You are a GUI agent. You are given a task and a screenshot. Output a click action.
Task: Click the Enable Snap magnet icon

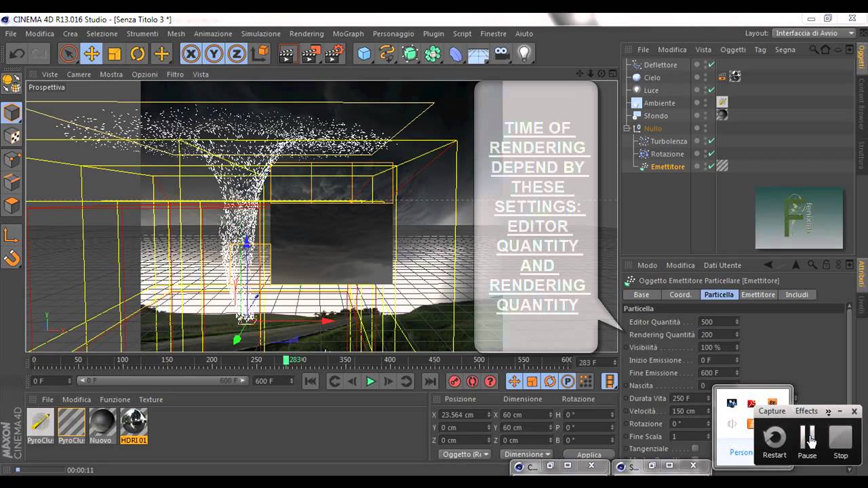click(12, 258)
